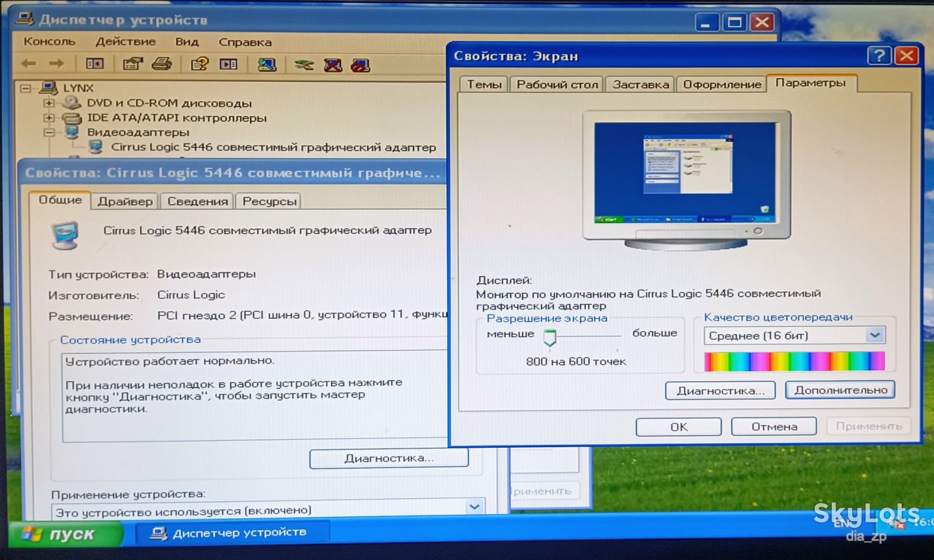The image size is (934, 560).
Task: Click Диагностика button in Display Properties
Action: point(720,391)
